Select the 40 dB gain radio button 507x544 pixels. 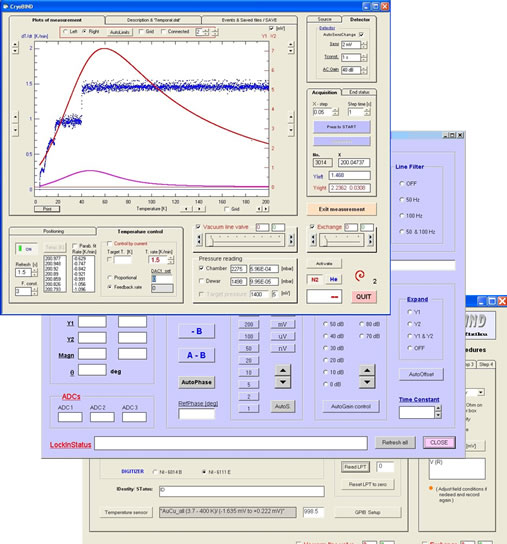coord(325,336)
